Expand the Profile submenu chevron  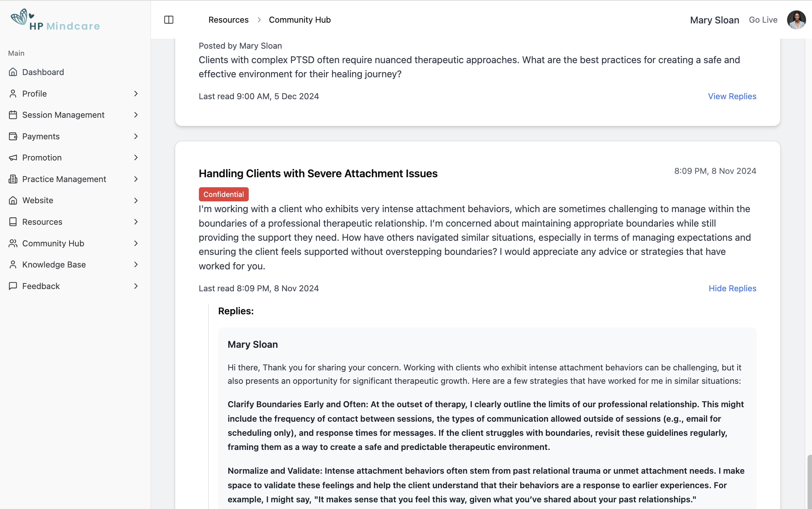tap(136, 94)
